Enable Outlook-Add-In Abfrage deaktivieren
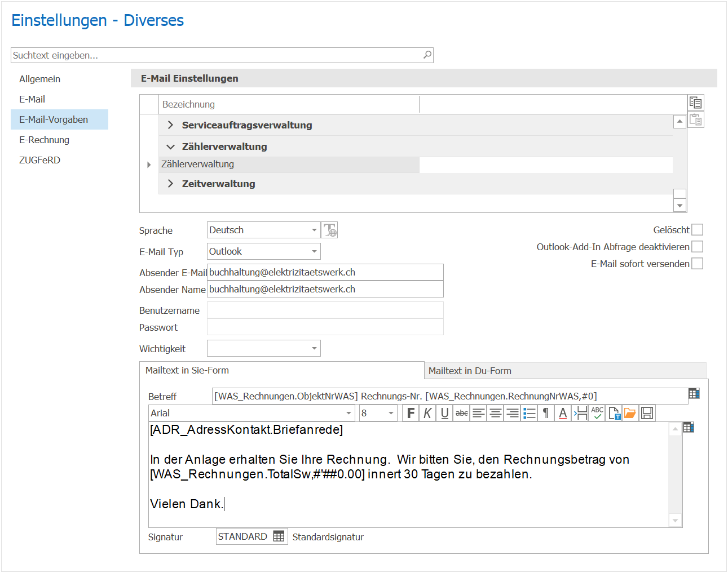728x573 pixels. (698, 247)
